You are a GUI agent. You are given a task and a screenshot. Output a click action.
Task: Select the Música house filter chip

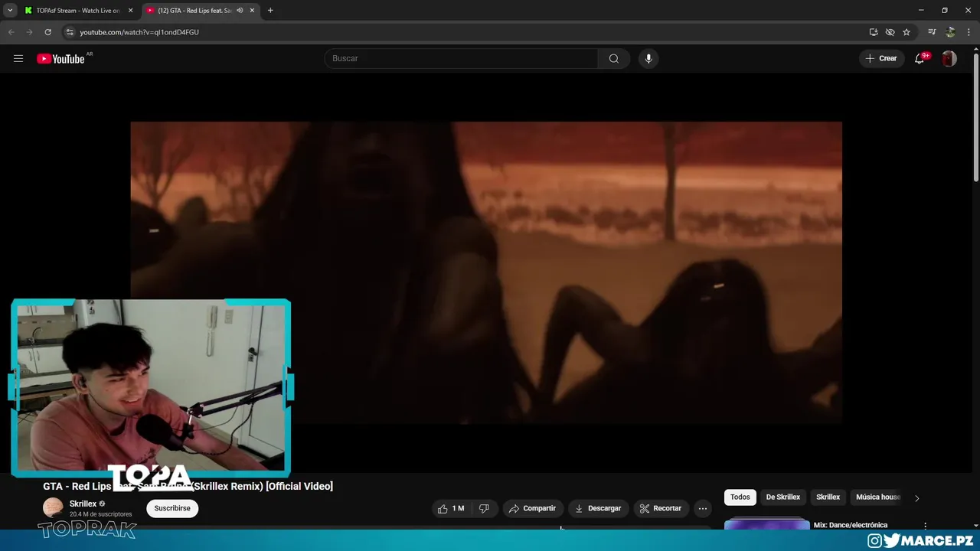pos(877,497)
